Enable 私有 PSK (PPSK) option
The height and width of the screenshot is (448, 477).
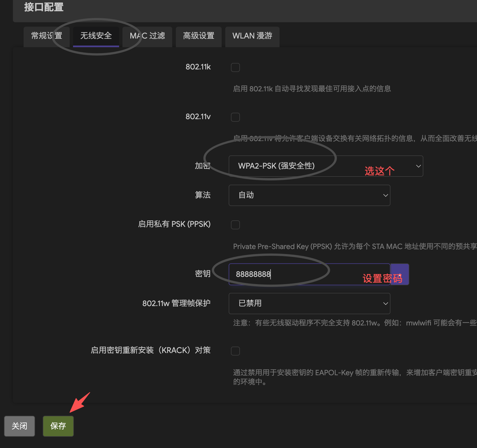[235, 225]
